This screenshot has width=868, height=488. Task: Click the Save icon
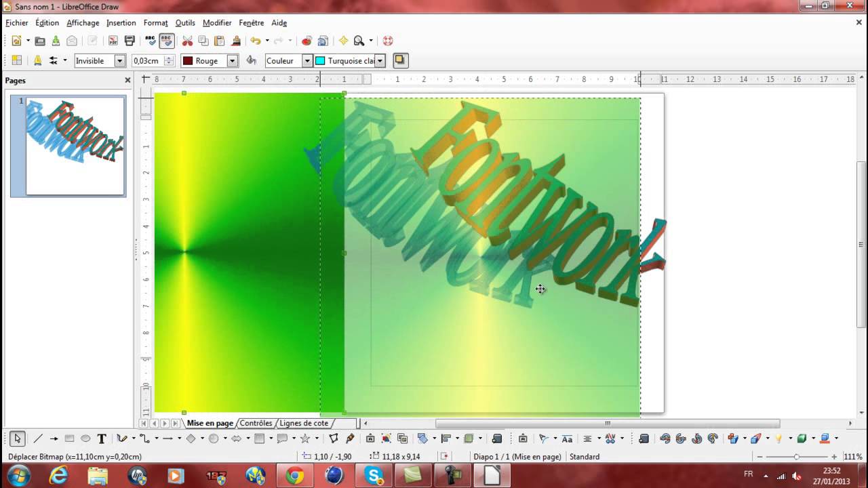(x=56, y=41)
